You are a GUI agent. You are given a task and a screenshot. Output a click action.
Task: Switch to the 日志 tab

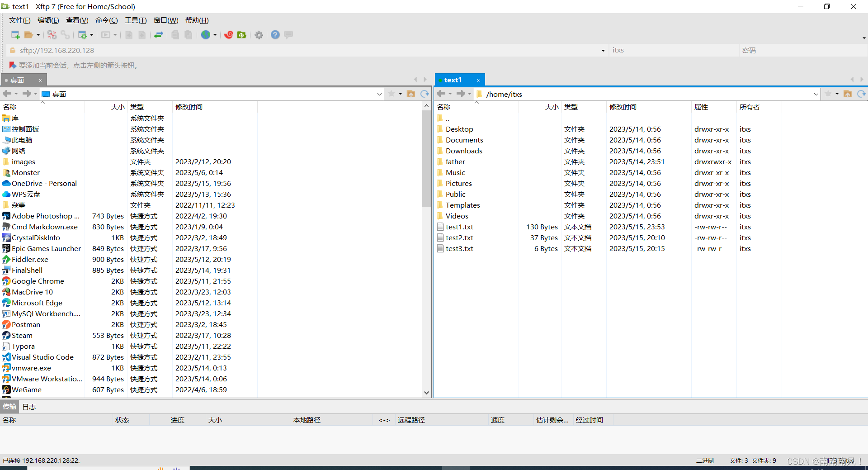tap(28, 407)
